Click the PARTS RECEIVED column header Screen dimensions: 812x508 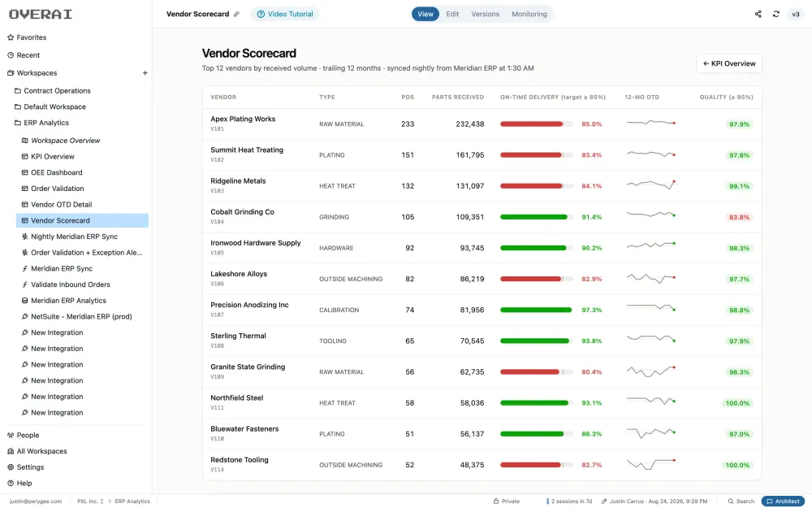click(x=458, y=98)
